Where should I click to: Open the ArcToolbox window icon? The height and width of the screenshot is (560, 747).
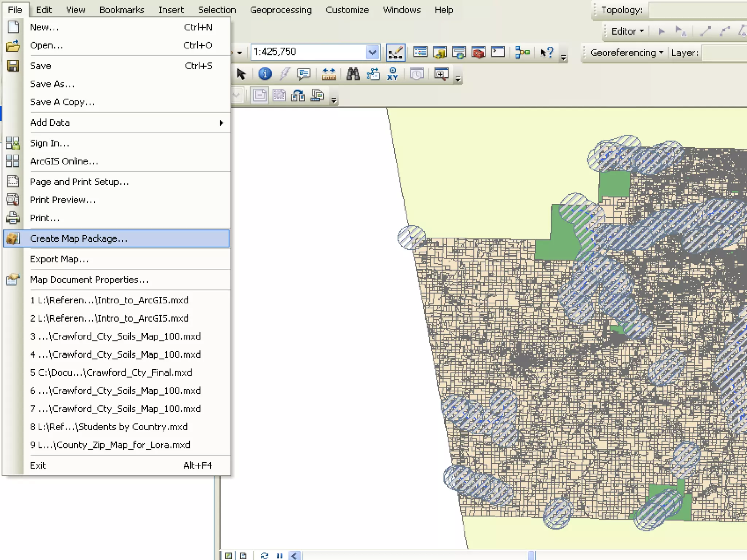pos(478,52)
